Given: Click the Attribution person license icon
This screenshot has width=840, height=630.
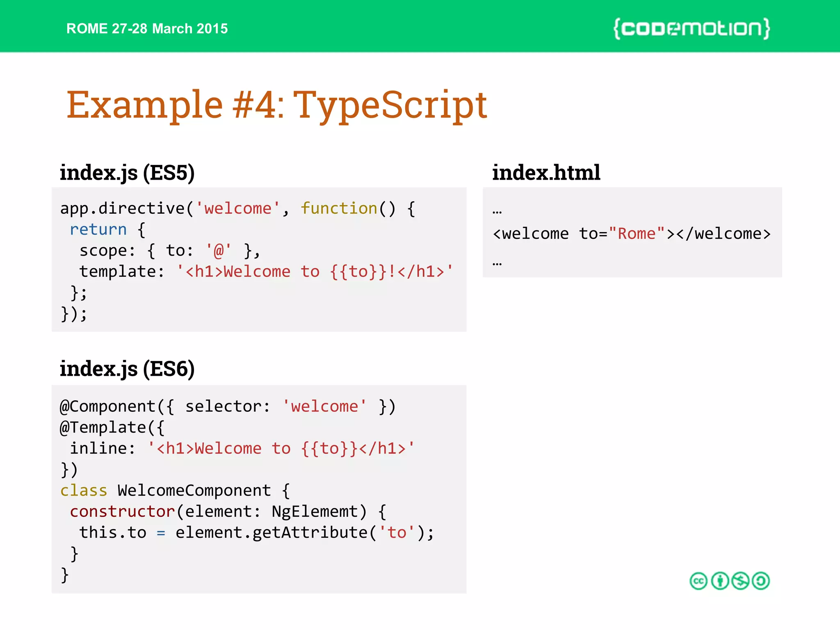Looking at the screenshot, I should [x=720, y=581].
